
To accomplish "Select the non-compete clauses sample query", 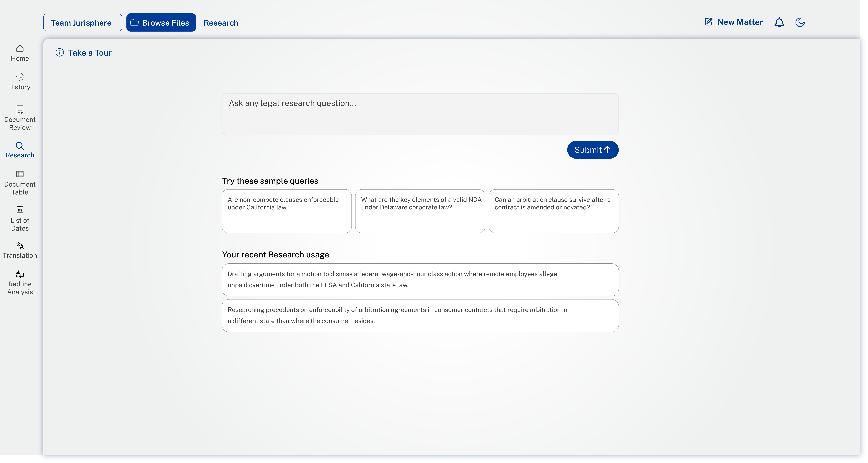I will coord(286,211).
